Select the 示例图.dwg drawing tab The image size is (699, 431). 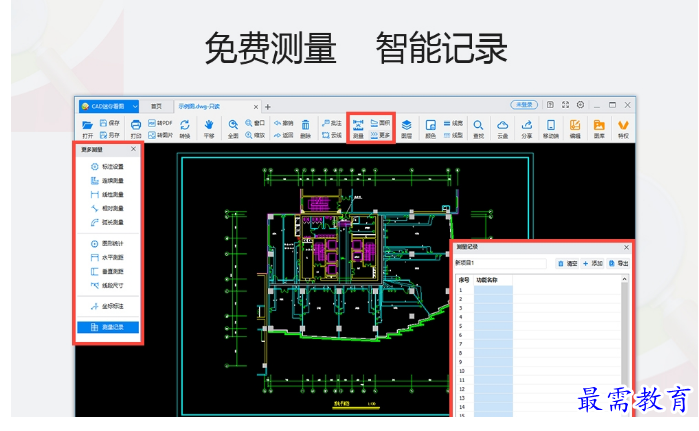(199, 106)
